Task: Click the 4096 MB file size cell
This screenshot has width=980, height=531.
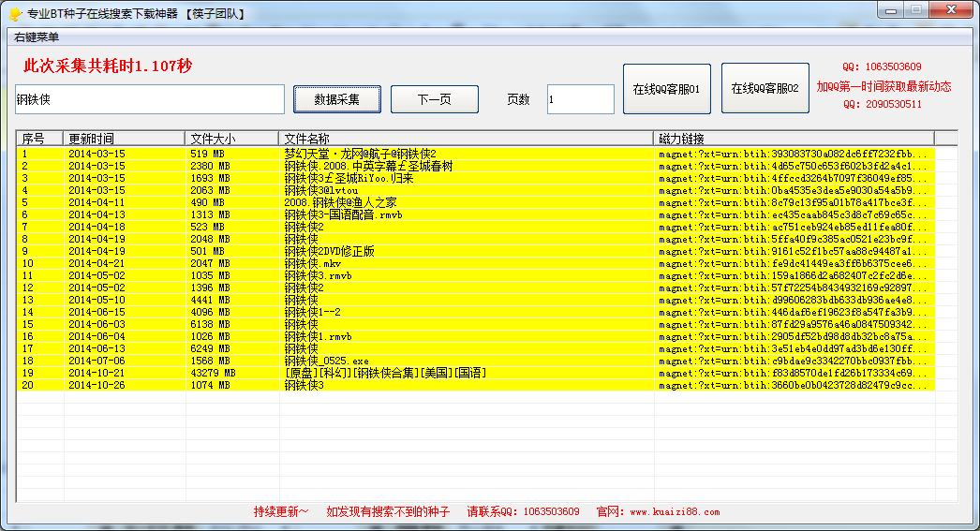Action: click(210, 313)
